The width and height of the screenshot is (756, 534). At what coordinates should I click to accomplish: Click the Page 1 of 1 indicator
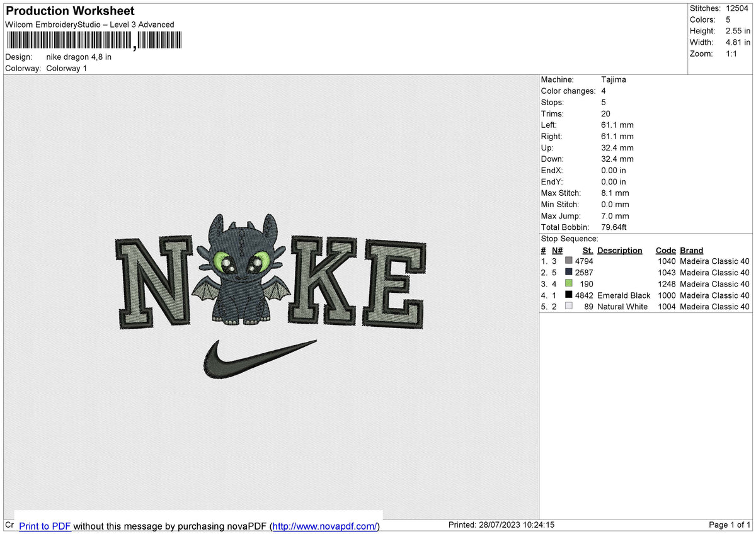(x=730, y=525)
